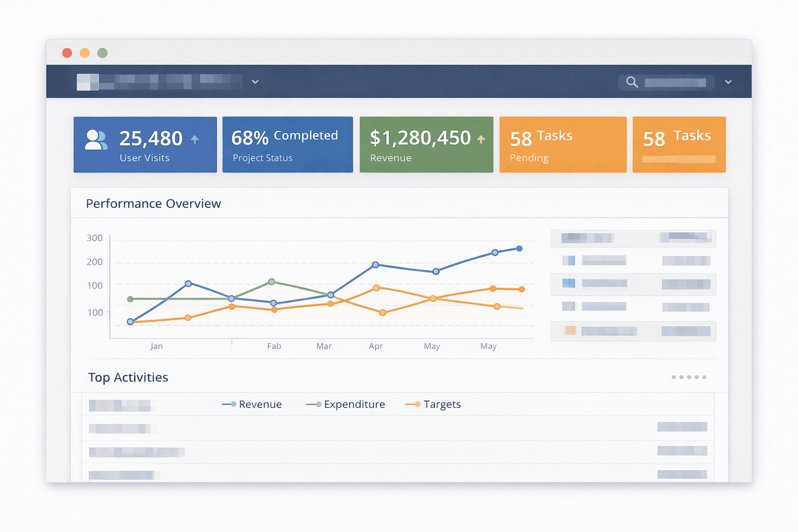Click the blue square icon in second sidebar row

point(569,260)
